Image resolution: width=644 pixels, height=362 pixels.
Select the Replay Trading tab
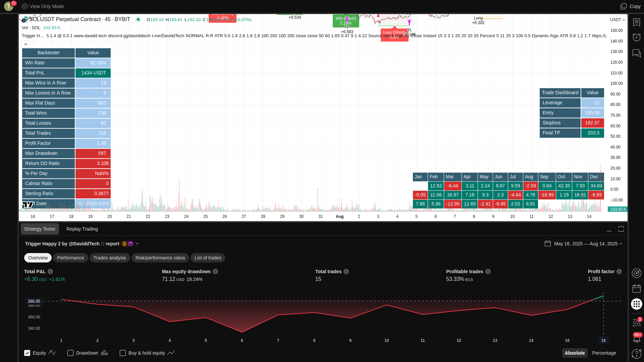click(x=82, y=229)
